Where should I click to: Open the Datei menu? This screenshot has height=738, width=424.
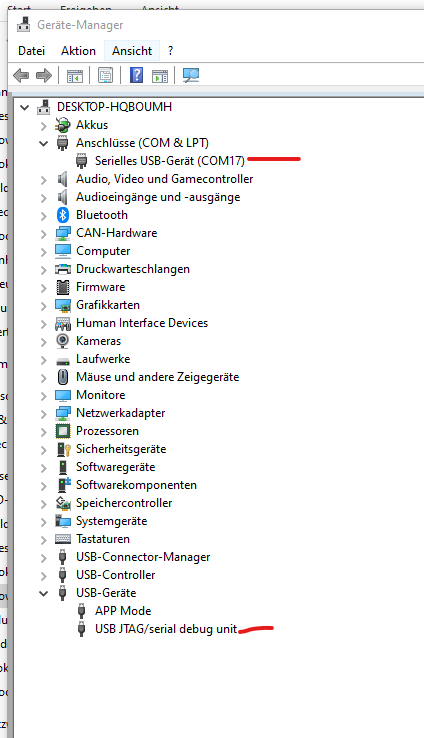pos(32,51)
